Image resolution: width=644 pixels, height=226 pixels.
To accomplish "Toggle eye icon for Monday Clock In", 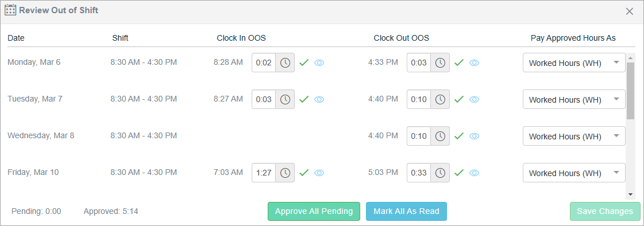I will [x=319, y=63].
